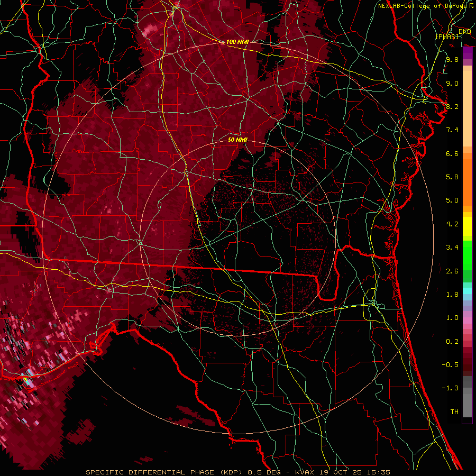
Task: Click the 9.8 value on the legend
Action: [452, 60]
